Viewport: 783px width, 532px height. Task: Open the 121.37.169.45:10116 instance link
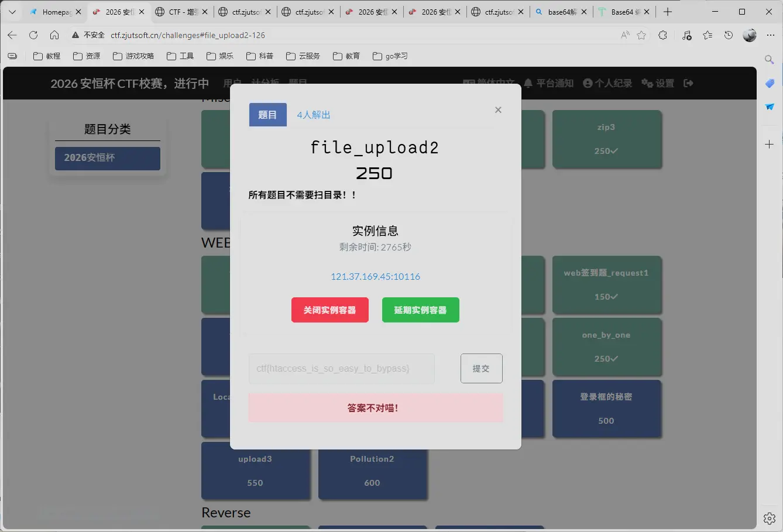point(375,277)
